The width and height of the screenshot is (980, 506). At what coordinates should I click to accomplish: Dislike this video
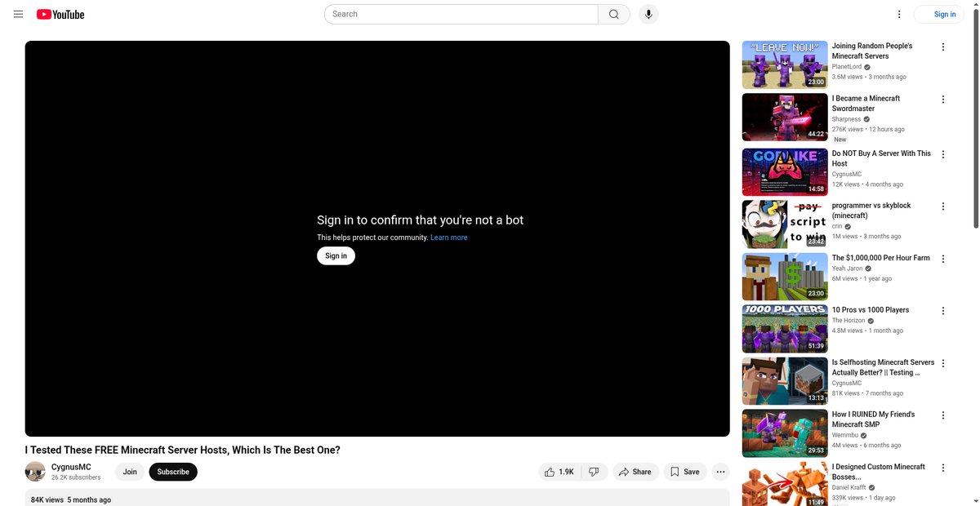[595, 472]
